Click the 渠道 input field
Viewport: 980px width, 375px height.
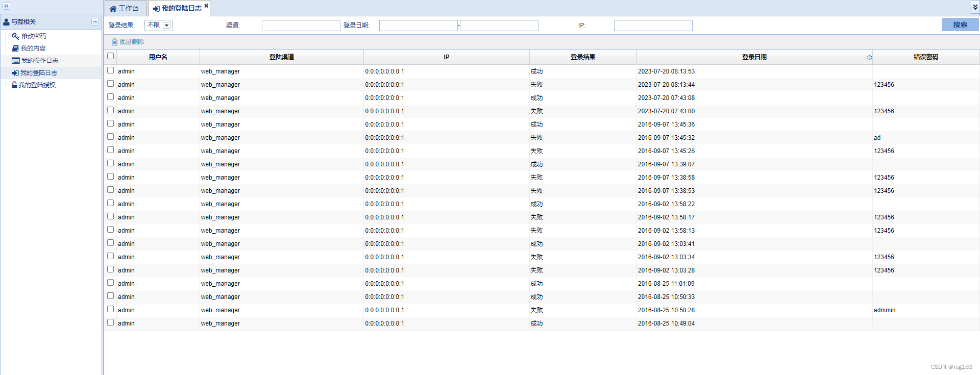coord(301,26)
